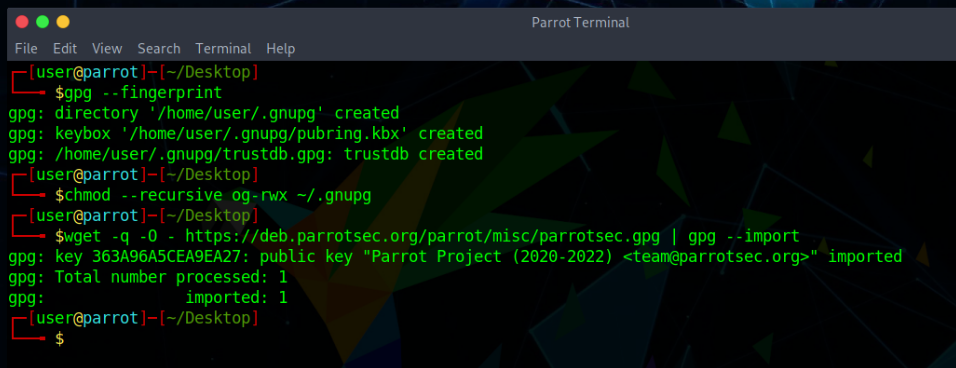The image size is (956, 368).
Task: Click 'gpg --import' at end of wget line
Action: (744, 236)
